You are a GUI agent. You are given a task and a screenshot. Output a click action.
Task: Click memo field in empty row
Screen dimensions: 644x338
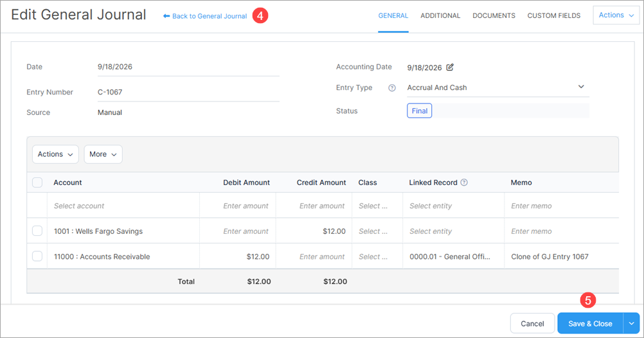pos(562,206)
